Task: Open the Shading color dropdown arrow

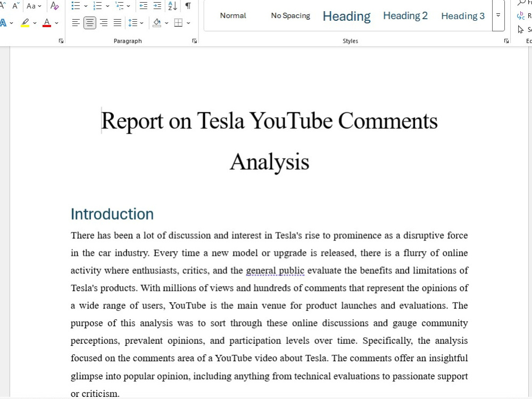Action: [x=167, y=23]
